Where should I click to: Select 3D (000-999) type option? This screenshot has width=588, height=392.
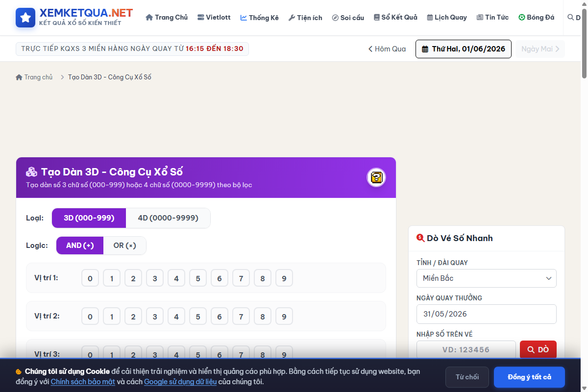(89, 218)
